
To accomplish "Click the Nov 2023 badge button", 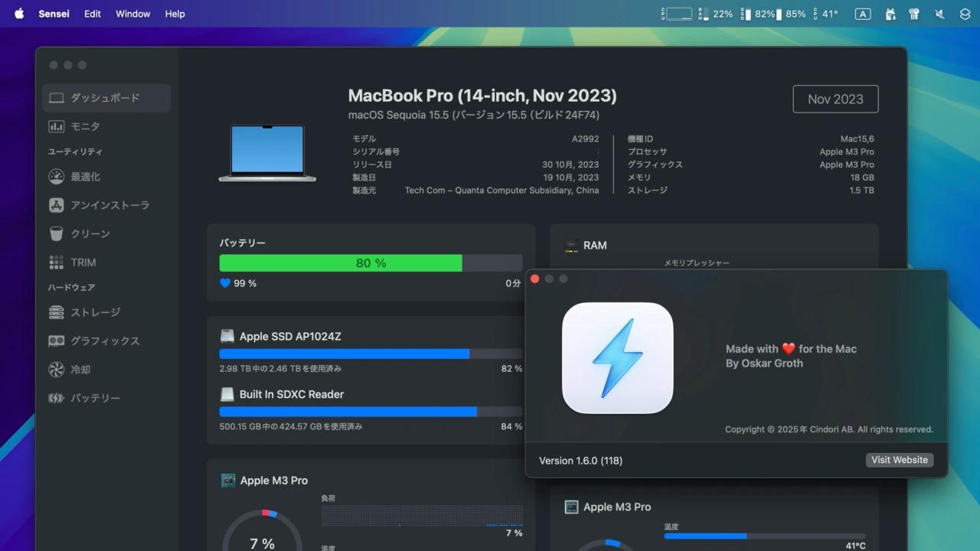I will coord(835,99).
